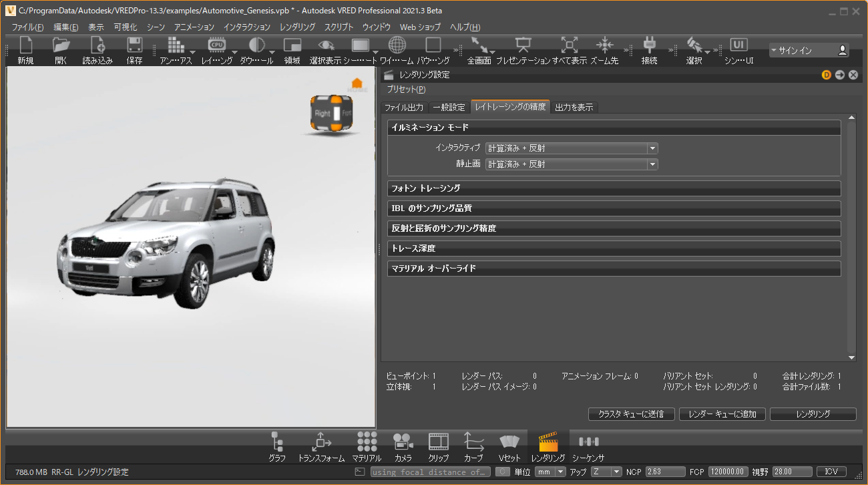Image resolution: width=868 pixels, height=485 pixels.
Task: Open the アニメーション menu
Action: click(194, 27)
